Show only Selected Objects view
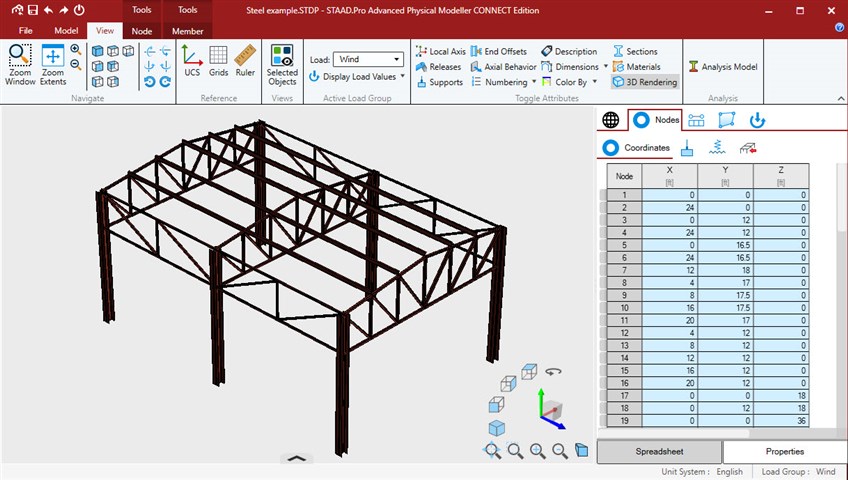 (282, 65)
